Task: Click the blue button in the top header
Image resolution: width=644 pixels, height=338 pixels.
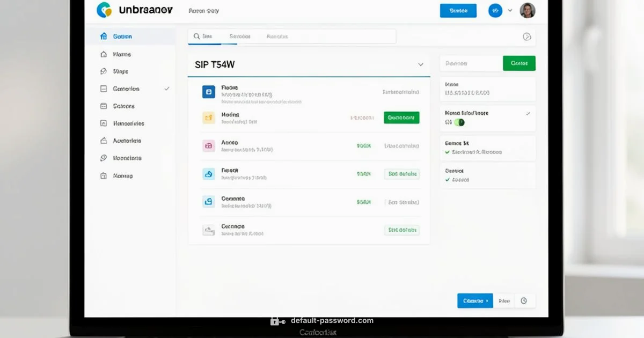Action: pos(458,10)
